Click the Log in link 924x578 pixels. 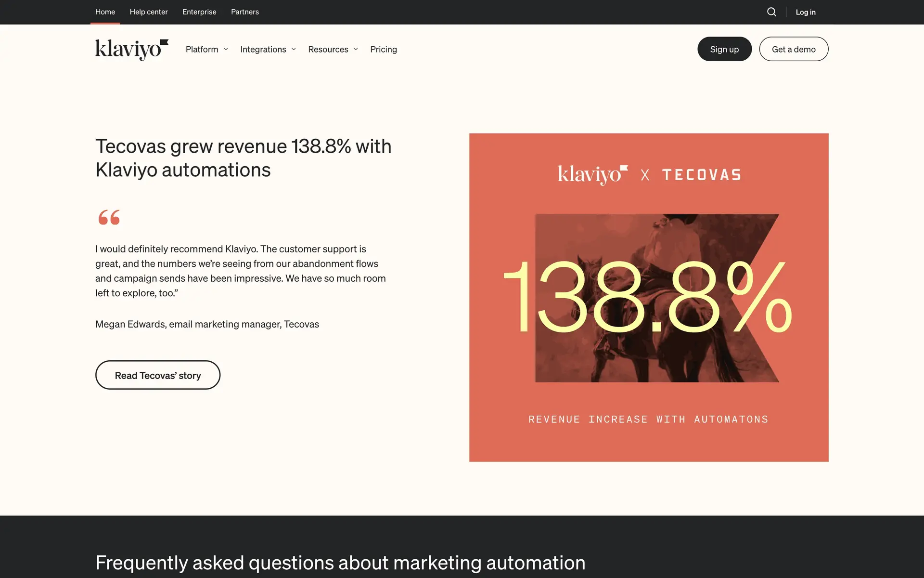[805, 12]
